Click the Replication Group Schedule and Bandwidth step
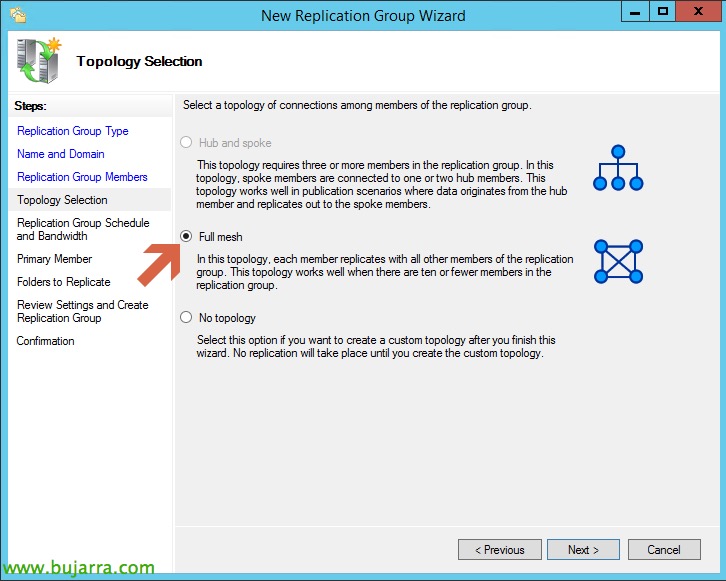The height and width of the screenshot is (581, 726). 83,229
